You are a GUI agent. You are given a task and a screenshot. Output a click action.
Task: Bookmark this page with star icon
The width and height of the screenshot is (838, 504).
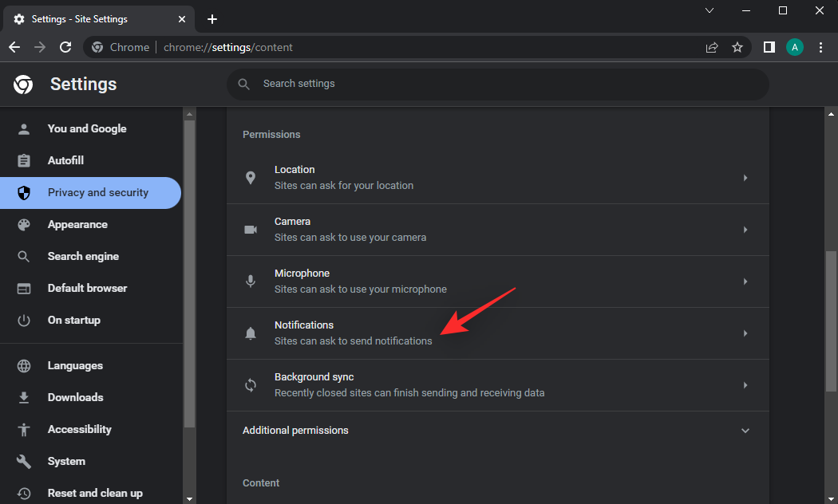click(737, 47)
